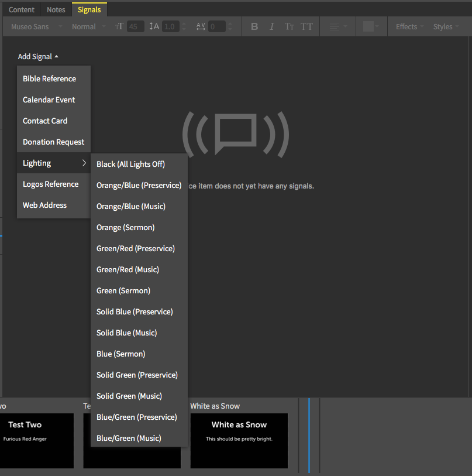This screenshot has height=476, width=472.
Task: Toggle the small caps Tt icon
Action: 289,27
